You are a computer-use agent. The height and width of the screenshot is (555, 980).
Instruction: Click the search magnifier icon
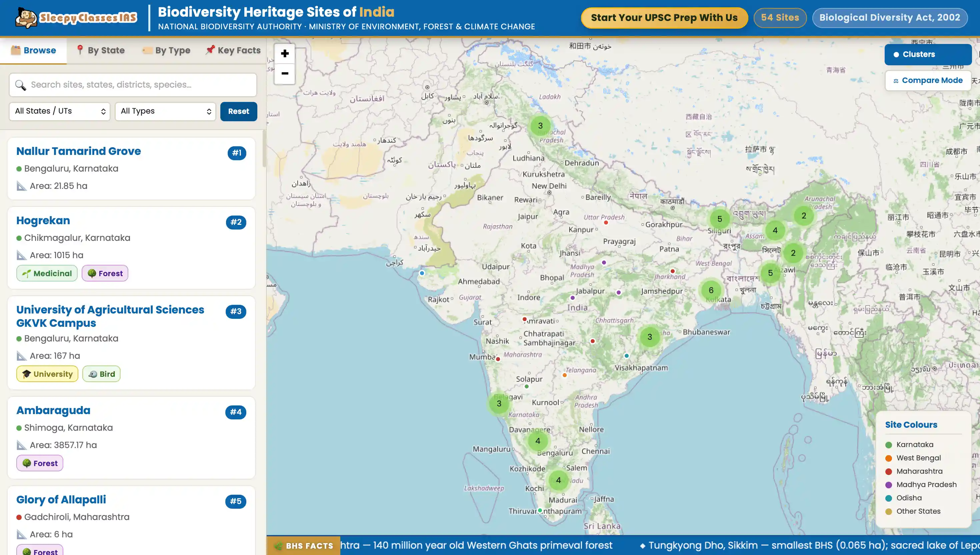[x=21, y=85]
